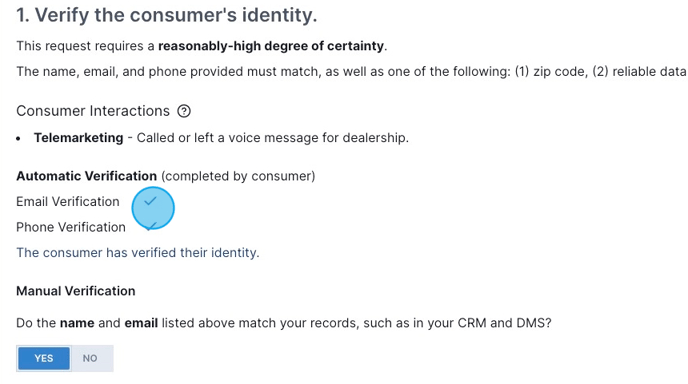Click the bold "reasonably-high degree of certainty" text

coord(271,46)
